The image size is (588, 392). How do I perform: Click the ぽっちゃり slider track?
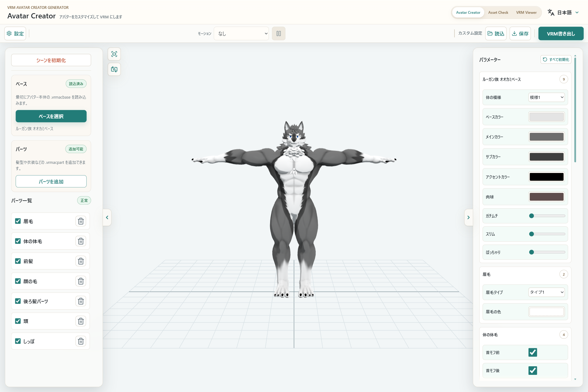(547, 252)
